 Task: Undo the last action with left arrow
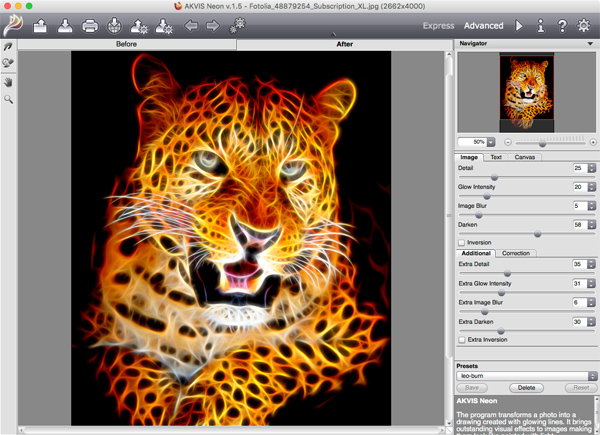[191, 25]
